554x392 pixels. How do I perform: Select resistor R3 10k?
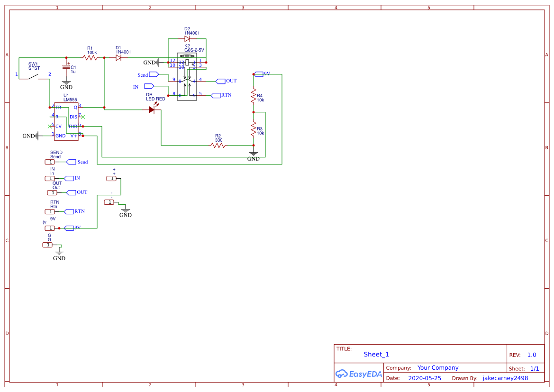tap(254, 128)
